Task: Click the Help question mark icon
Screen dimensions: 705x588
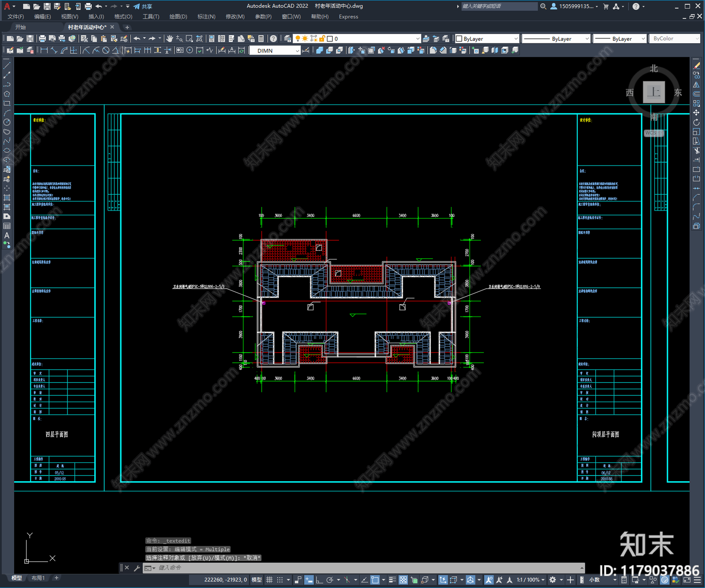Action: (x=274, y=39)
